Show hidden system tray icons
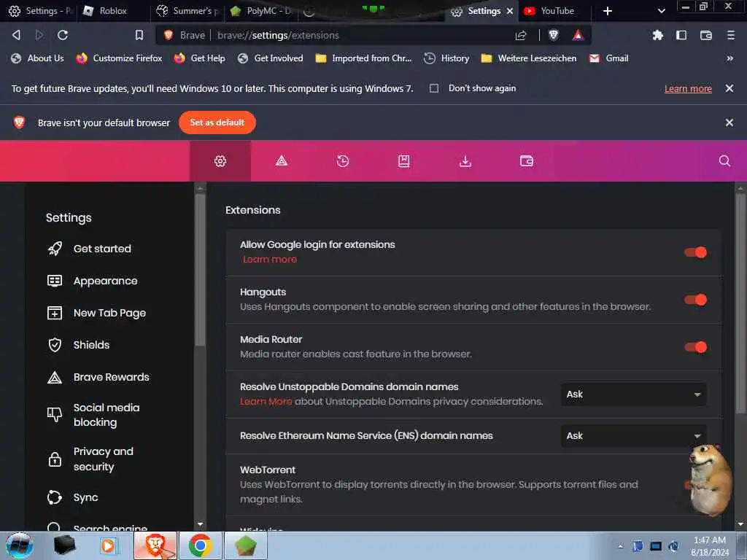The height and width of the screenshot is (560, 747). [x=620, y=546]
